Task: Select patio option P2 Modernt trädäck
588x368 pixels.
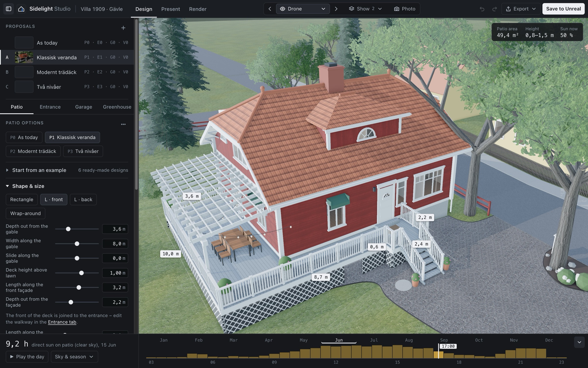Action: pos(33,151)
